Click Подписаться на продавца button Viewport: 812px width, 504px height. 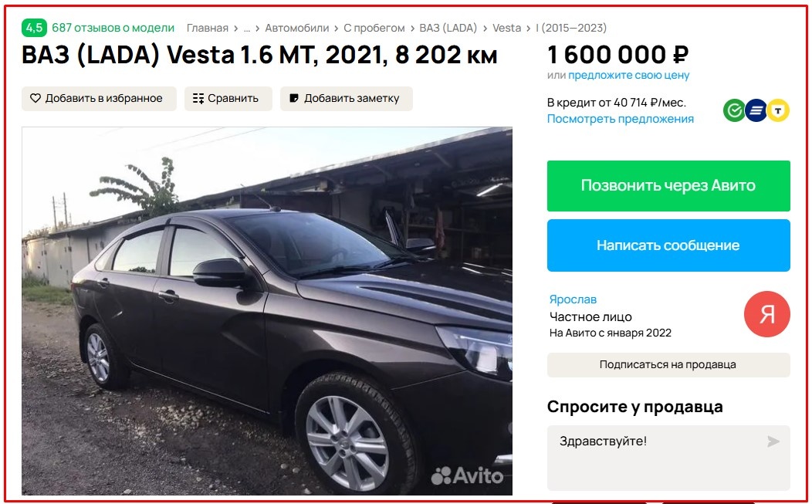tap(668, 364)
